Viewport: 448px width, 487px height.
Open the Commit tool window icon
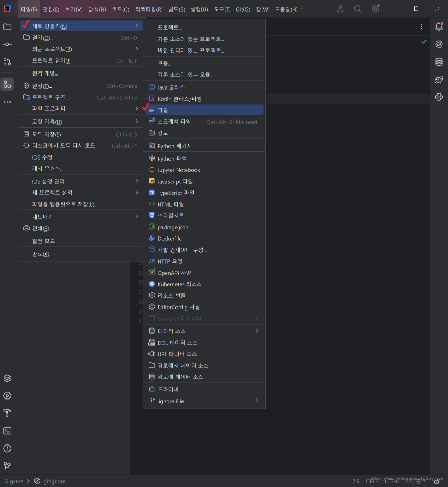coord(7,44)
